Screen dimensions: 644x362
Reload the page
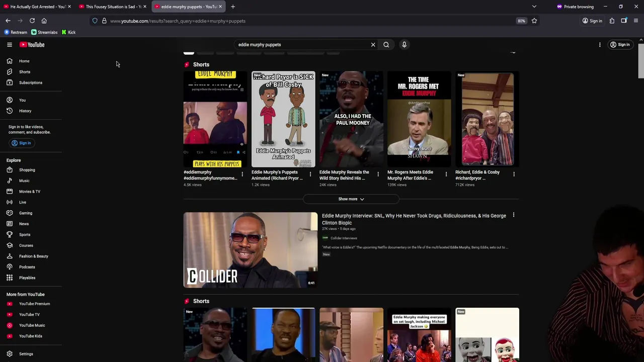point(32,21)
